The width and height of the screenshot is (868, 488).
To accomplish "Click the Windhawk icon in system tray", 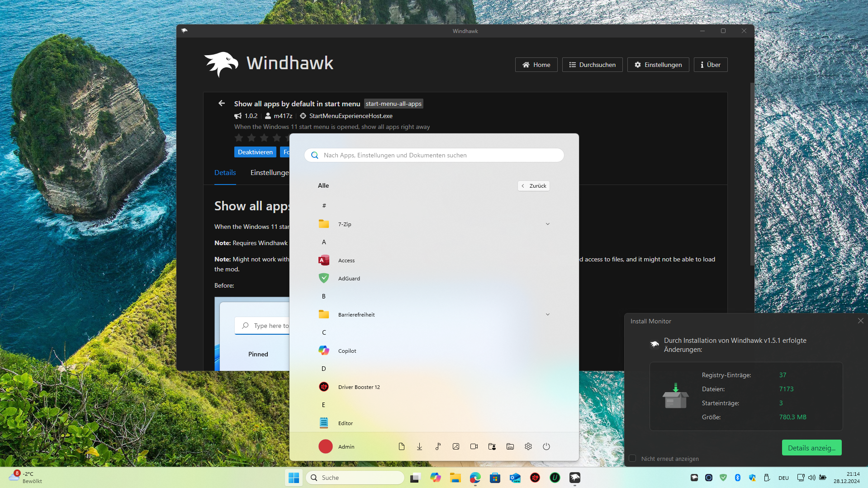I will [x=694, y=478].
